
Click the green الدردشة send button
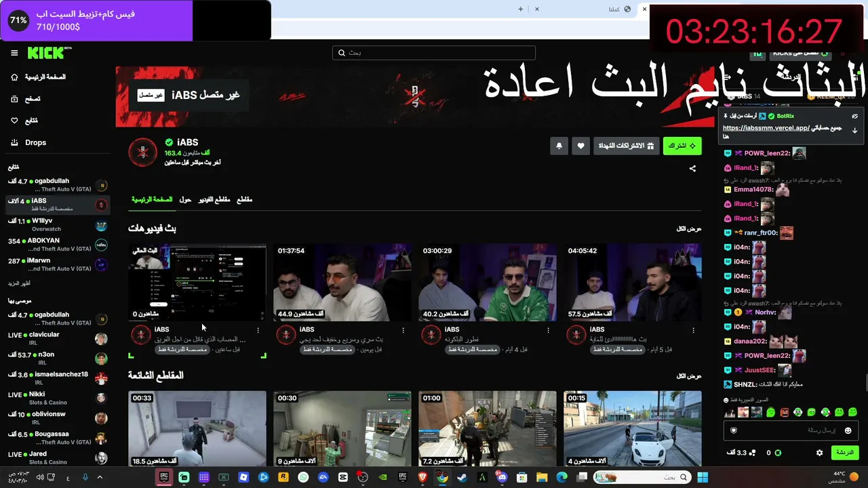pos(844,453)
